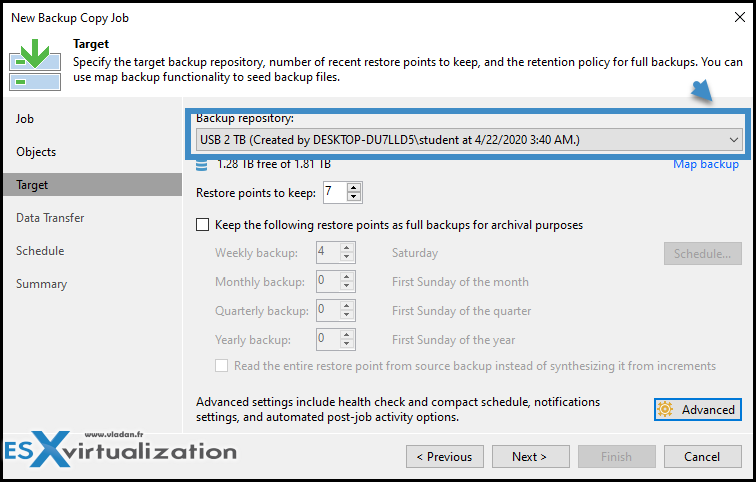The height and width of the screenshot is (482, 756).
Task: Go back using the Previous button
Action: click(445, 456)
